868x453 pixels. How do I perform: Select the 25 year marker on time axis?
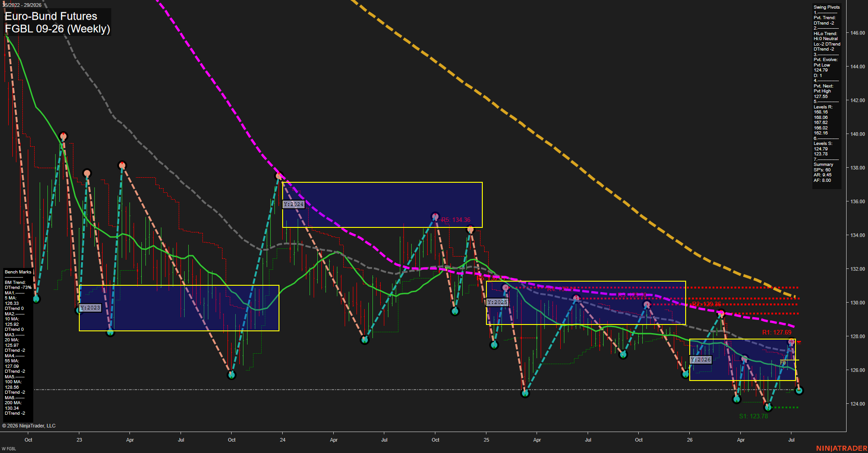[486, 440]
